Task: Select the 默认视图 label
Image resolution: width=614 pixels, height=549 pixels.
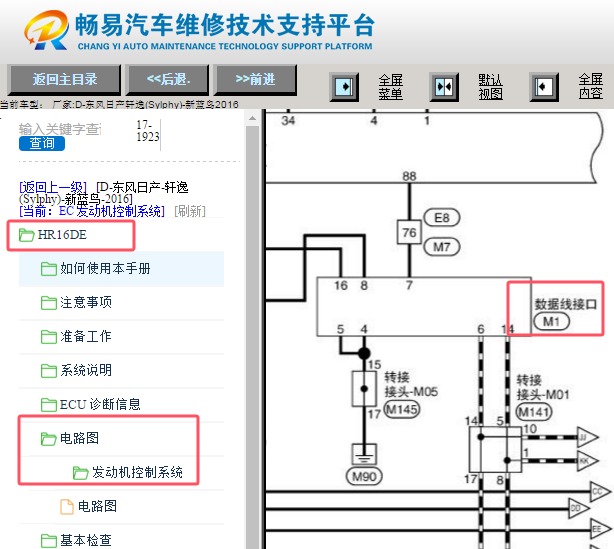Action: click(x=490, y=87)
